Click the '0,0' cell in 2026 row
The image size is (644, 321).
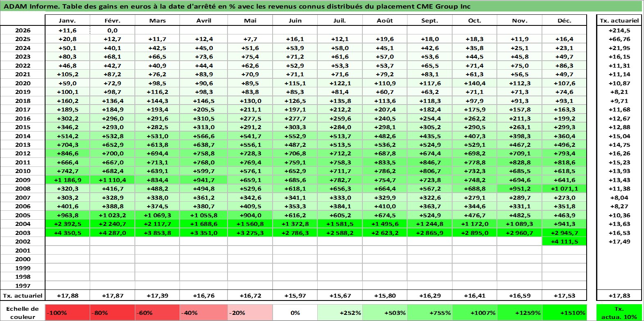tap(112, 30)
